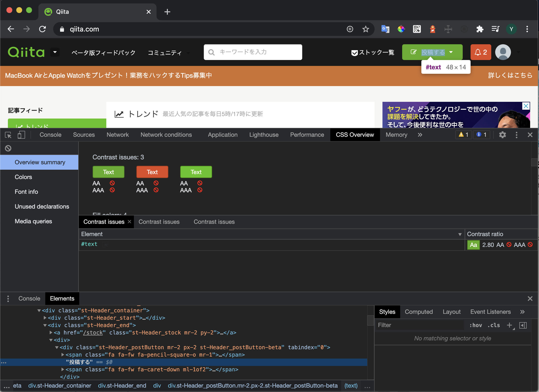This screenshot has width=539, height=392.
Task: Click the Qiita notifications bell
Action: click(480, 52)
